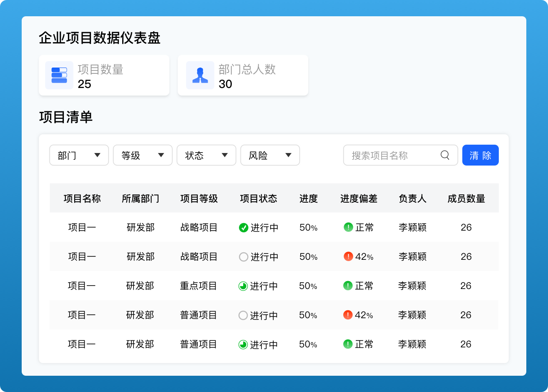The width and height of the screenshot is (548, 392).
Task: Focus the 搜索项目名称 search field
Action: (392, 155)
